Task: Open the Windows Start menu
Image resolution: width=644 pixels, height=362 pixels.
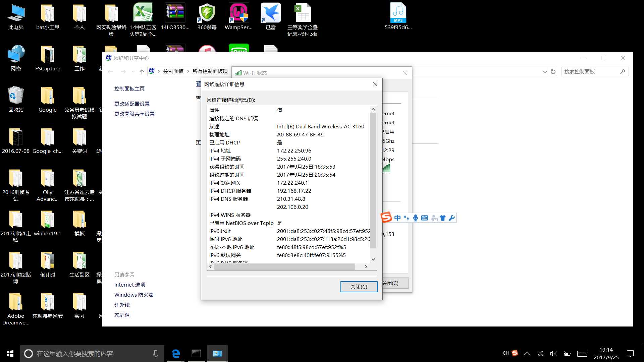Action: (x=10, y=354)
